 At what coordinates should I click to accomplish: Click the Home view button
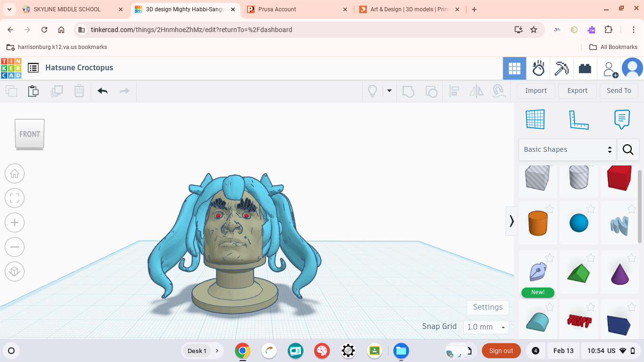tap(15, 173)
